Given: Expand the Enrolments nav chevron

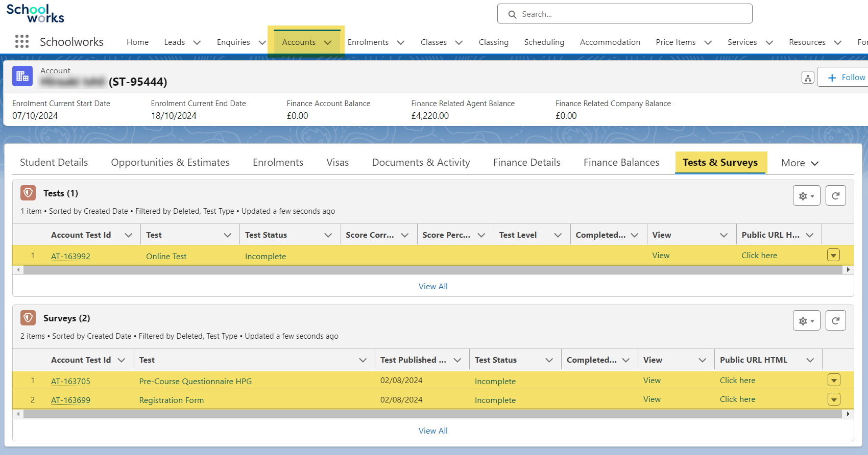Looking at the screenshot, I should 401,42.
